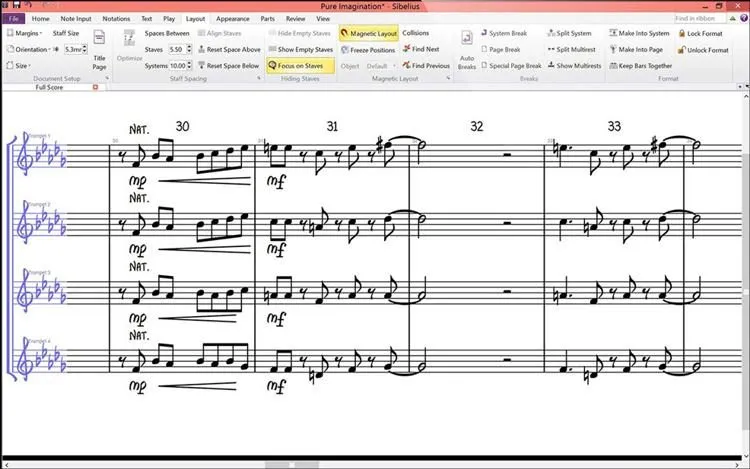Insert a System Break
Screen dimensions: 750x469
pos(504,33)
